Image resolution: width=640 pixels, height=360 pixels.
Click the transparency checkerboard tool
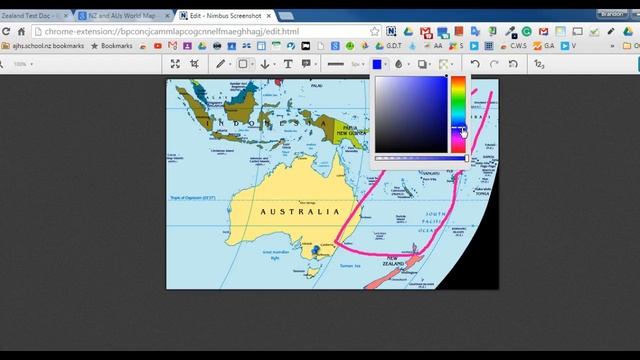(443, 64)
